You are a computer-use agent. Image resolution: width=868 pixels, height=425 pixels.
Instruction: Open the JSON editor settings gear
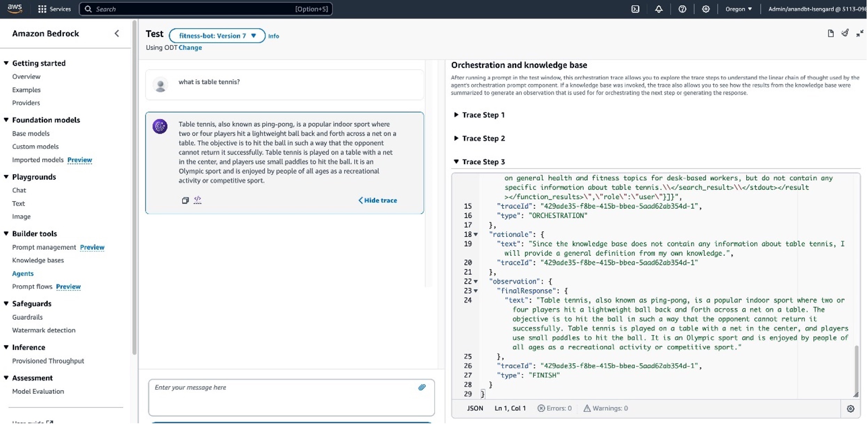pyautogui.click(x=851, y=409)
